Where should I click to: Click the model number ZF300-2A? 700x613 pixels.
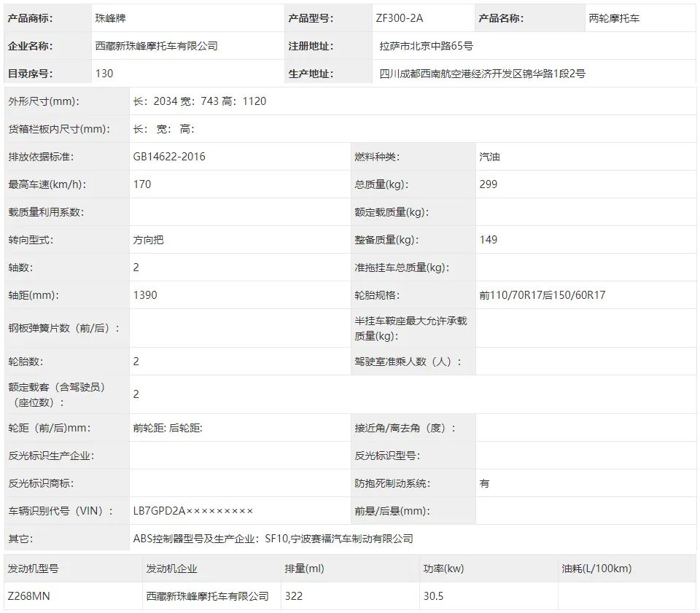pos(399,18)
